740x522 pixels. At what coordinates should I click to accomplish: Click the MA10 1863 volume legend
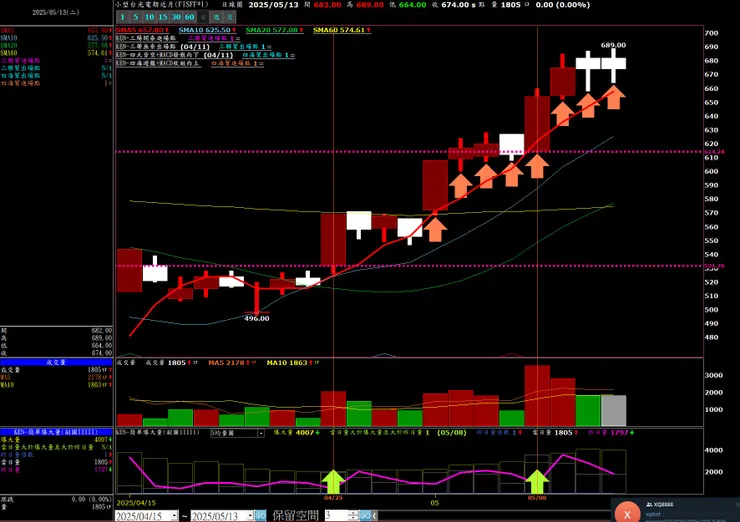pos(293,362)
